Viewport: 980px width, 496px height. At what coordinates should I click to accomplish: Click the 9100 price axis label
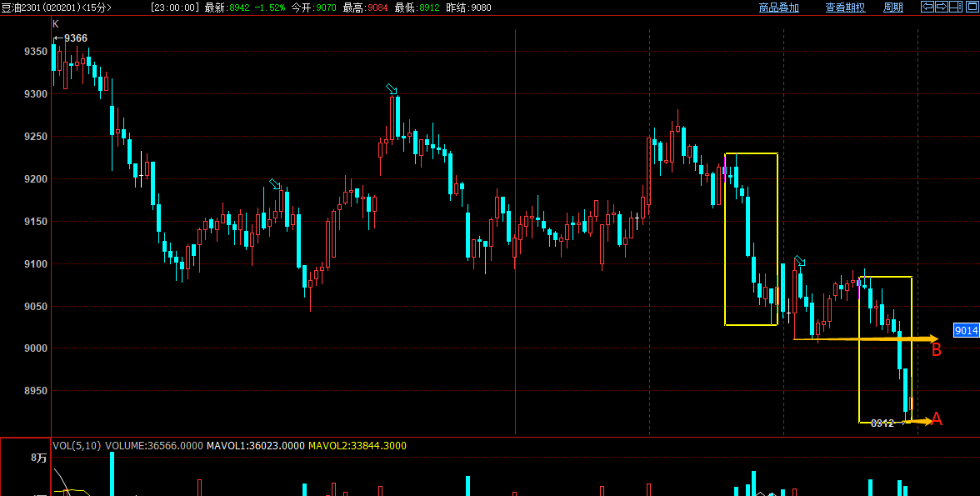[x=36, y=264]
